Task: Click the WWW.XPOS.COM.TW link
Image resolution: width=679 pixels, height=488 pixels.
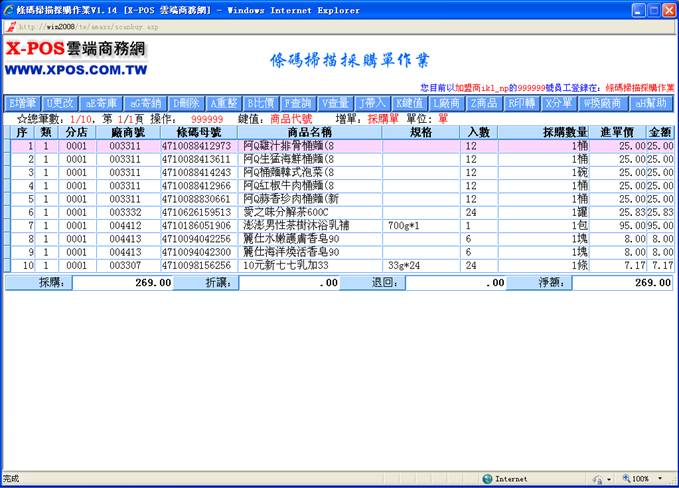Action: click(77, 72)
